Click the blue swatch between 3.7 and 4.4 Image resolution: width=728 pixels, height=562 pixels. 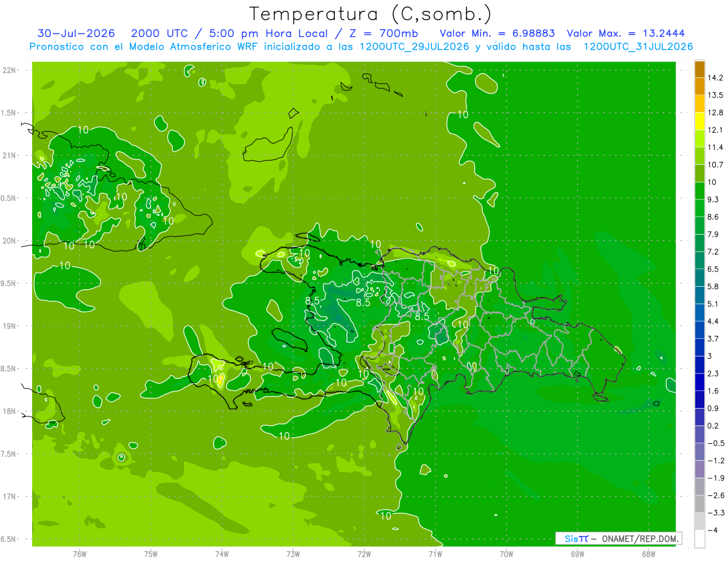(699, 330)
